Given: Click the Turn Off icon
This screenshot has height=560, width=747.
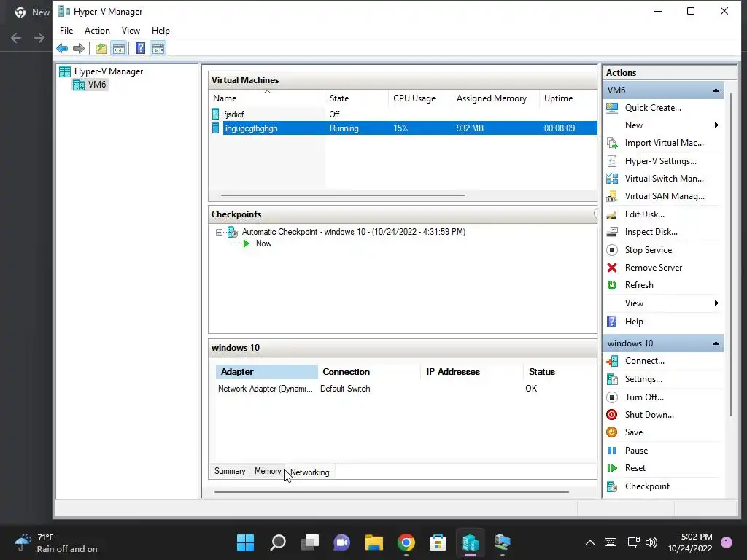Looking at the screenshot, I should tap(612, 397).
